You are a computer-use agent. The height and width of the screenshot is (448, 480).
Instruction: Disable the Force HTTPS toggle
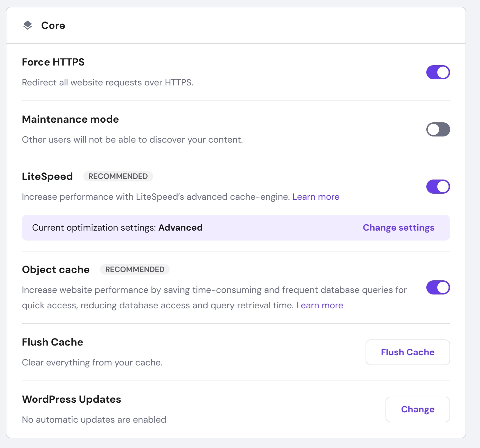click(x=438, y=72)
